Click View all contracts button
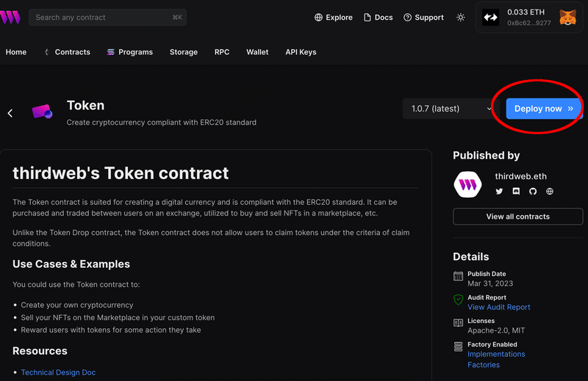This screenshot has width=588, height=381. click(x=518, y=217)
